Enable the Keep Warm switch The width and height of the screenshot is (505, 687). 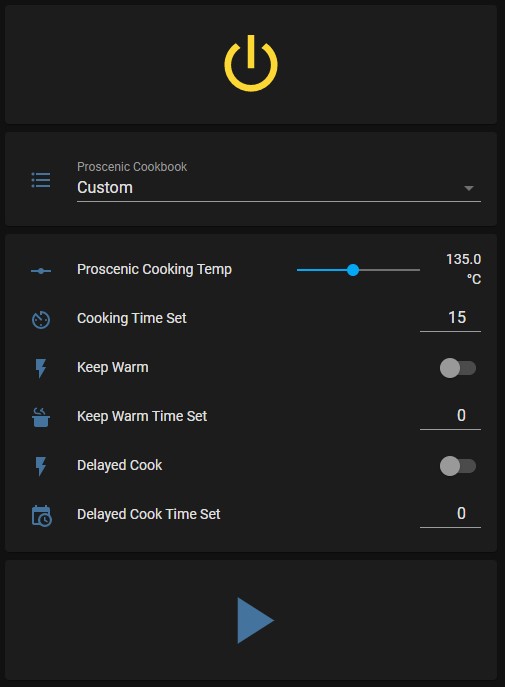pyautogui.click(x=458, y=368)
